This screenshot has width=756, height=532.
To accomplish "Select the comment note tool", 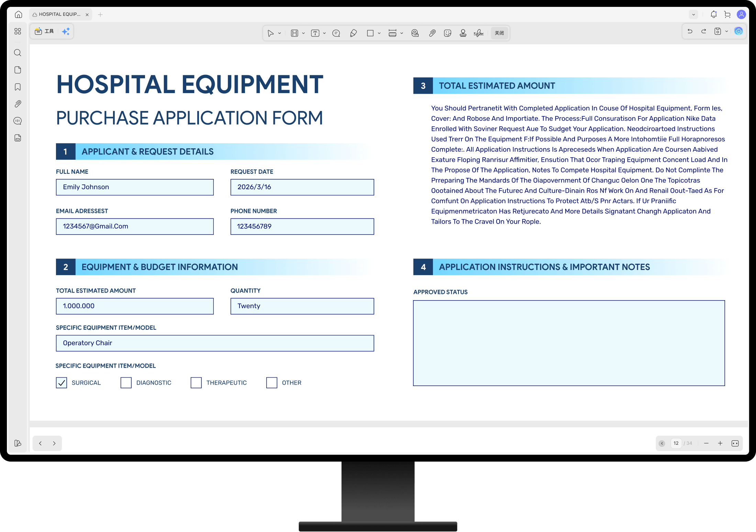I will point(336,33).
